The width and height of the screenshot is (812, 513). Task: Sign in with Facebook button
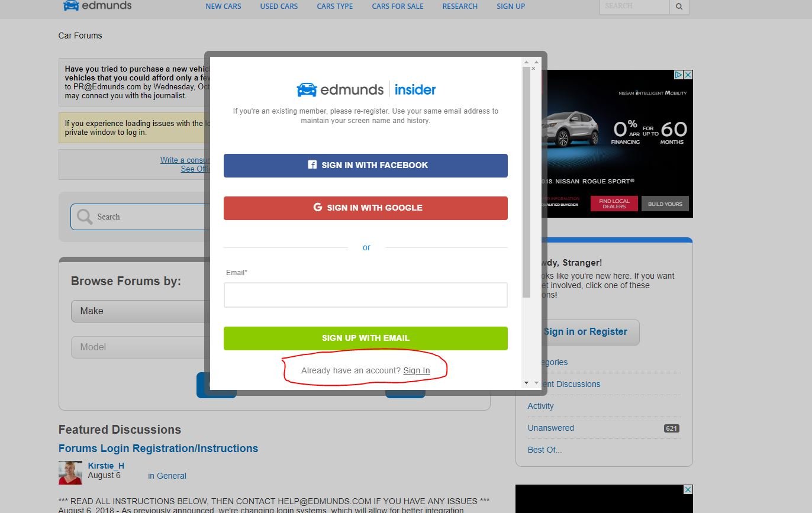click(x=366, y=166)
